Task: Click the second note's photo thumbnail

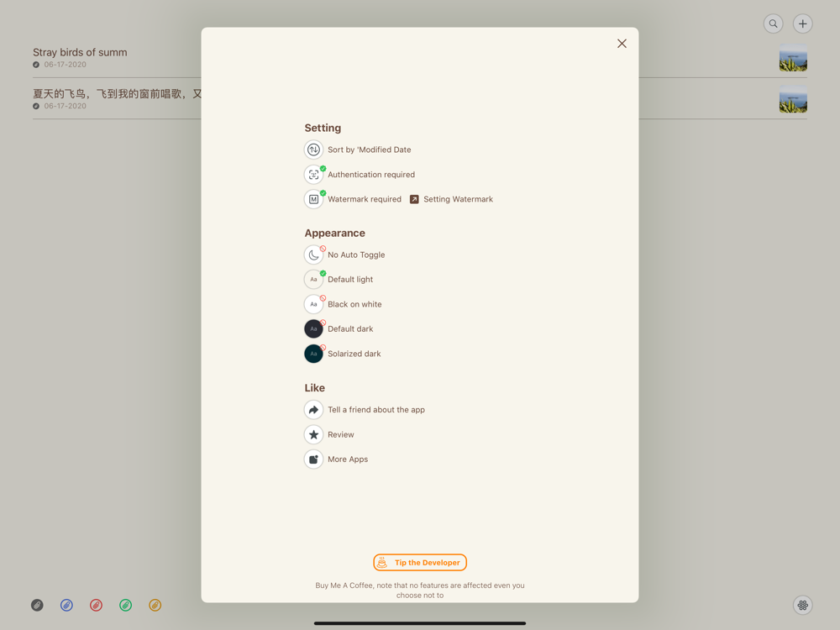Action: point(793,100)
